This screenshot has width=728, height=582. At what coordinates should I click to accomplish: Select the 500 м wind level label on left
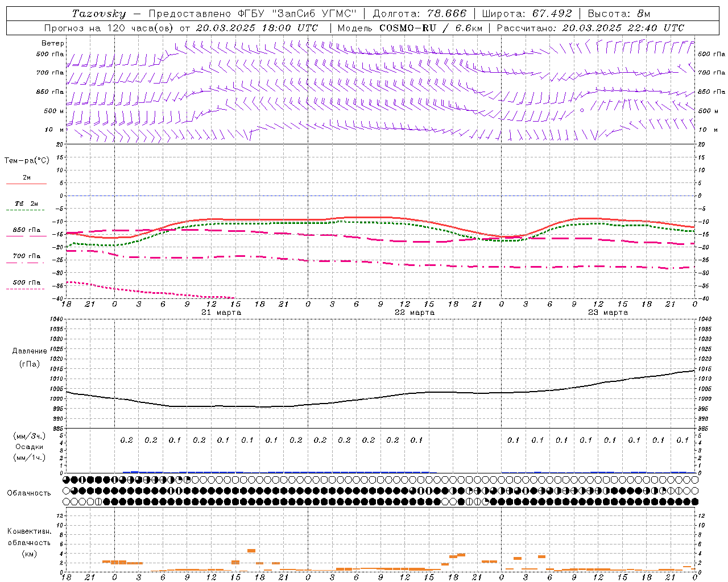click(x=54, y=111)
